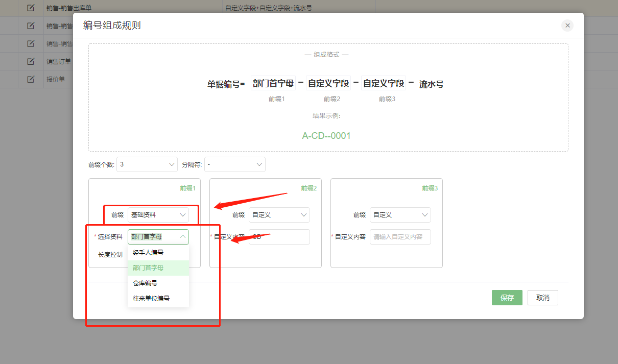The height and width of the screenshot is (364, 618).
Task: Click the 长度控制 label
Action: [x=110, y=254]
